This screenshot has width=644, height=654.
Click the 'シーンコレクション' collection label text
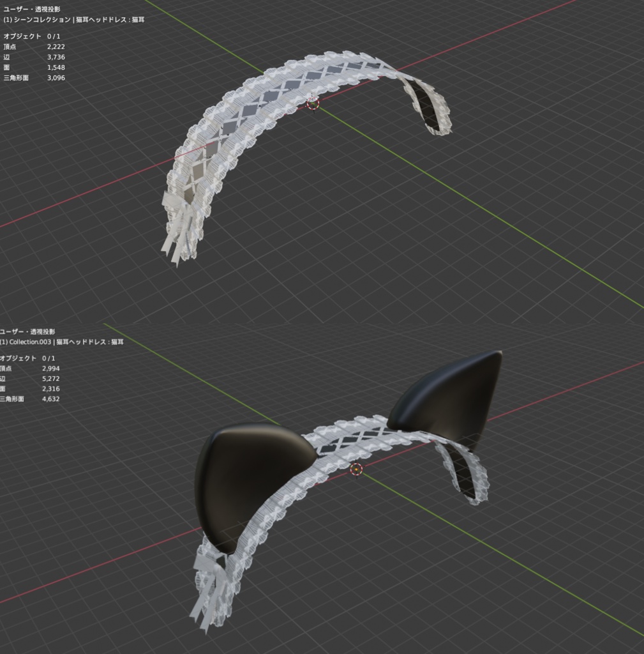tap(42, 20)
